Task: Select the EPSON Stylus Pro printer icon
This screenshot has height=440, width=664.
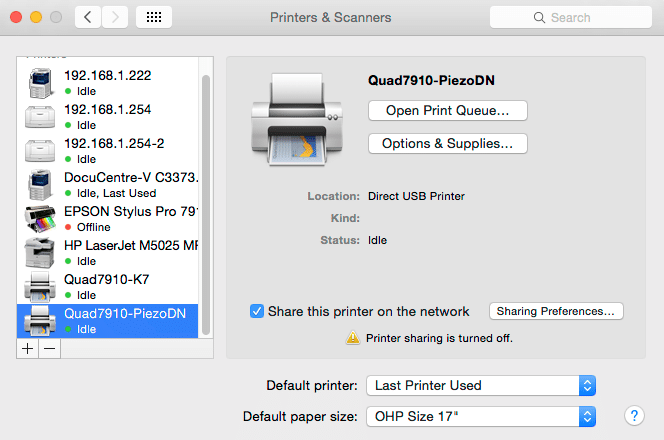Action: (x=39, y=219)
